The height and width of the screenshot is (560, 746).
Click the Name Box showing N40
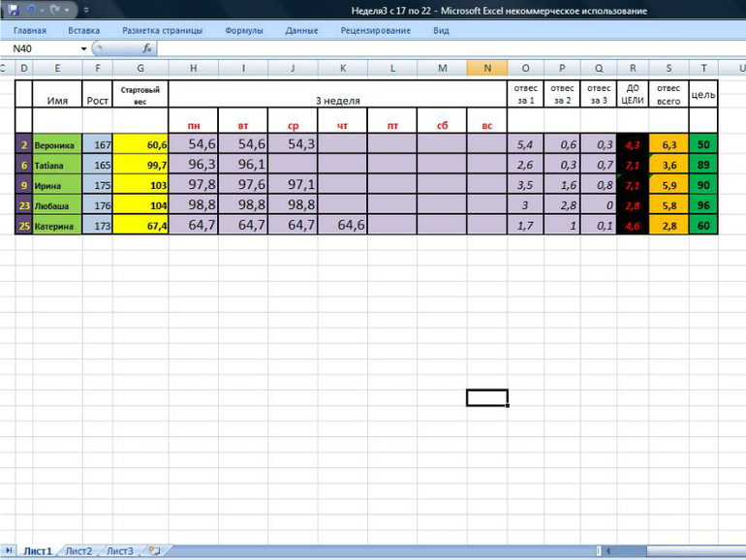tap(44, 47)
